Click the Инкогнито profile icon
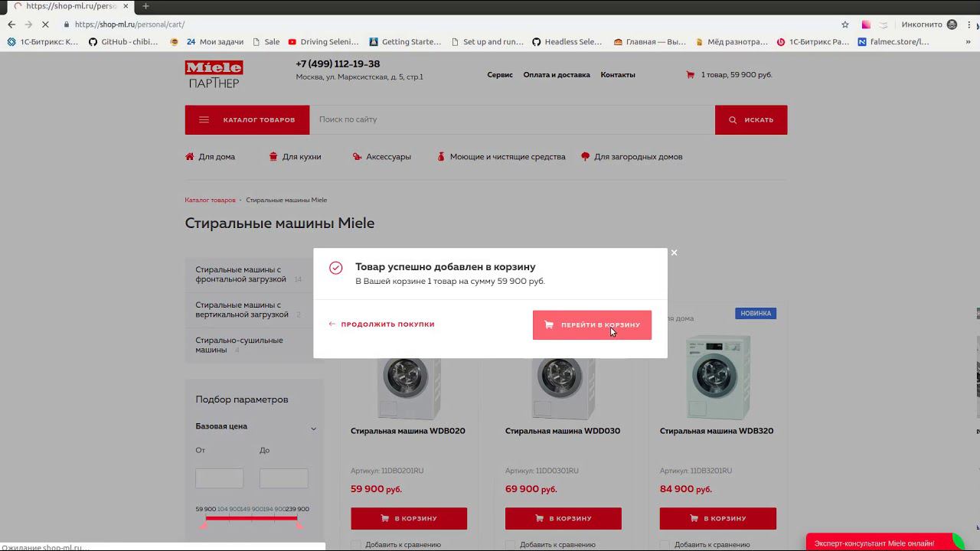 [x=952, y=24]
